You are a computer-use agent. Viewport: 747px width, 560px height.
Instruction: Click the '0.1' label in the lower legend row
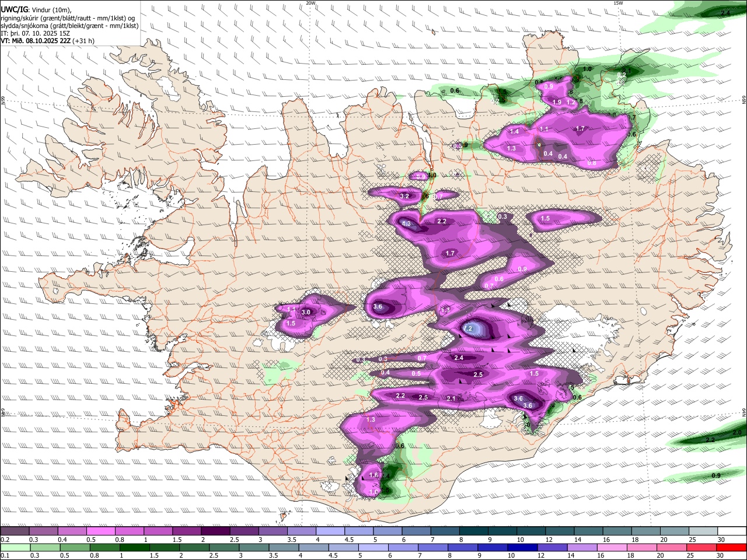coord(5,556)
